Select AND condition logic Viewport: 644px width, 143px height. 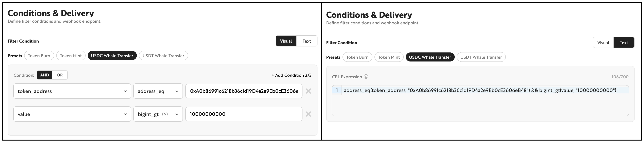(45, 75)
